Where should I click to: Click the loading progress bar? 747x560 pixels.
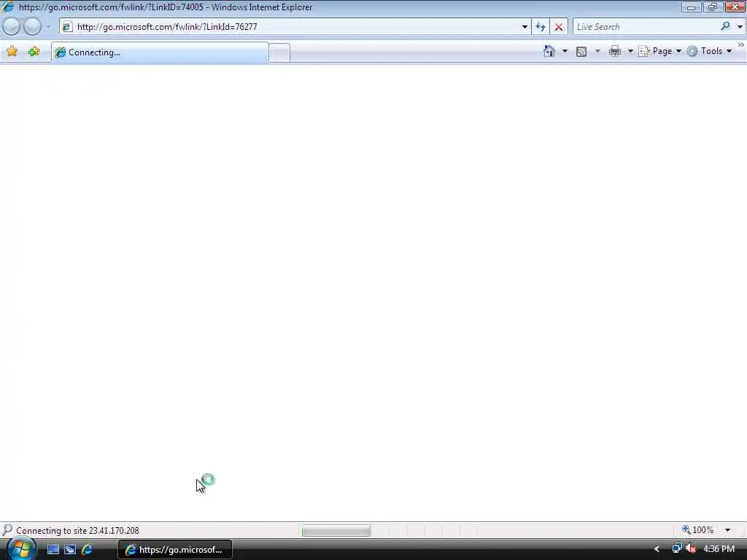coord(336,531)
